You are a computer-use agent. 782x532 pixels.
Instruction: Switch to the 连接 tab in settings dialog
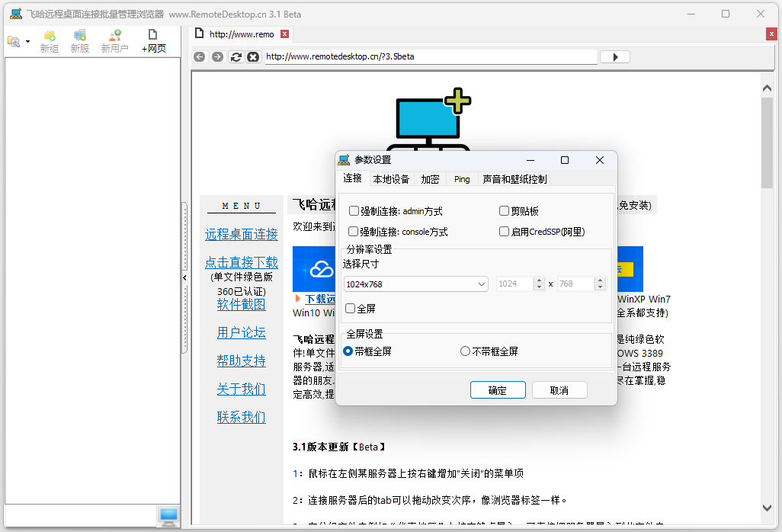tap(353, 178)
